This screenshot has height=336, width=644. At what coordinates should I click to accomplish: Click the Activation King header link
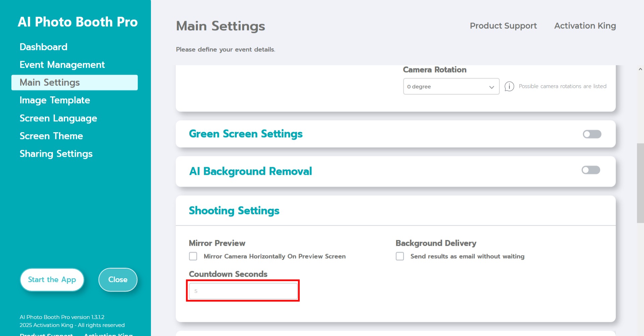(585, 26)
